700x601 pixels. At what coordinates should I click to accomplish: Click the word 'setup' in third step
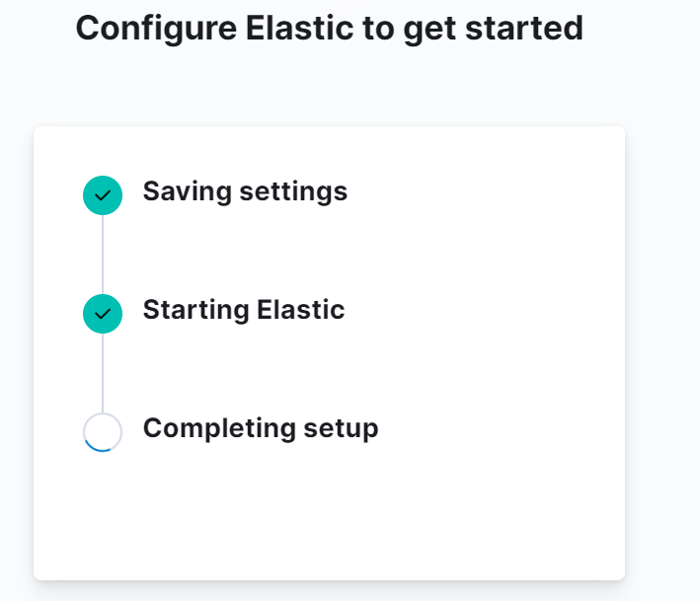341,429
